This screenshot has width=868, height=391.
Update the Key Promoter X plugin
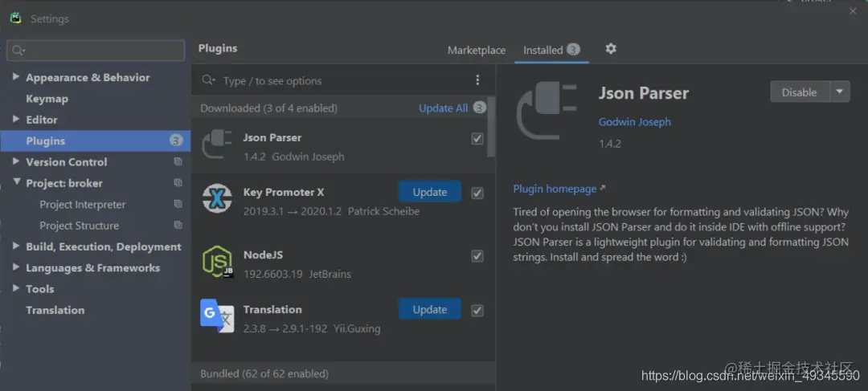(x=429, y=192)
